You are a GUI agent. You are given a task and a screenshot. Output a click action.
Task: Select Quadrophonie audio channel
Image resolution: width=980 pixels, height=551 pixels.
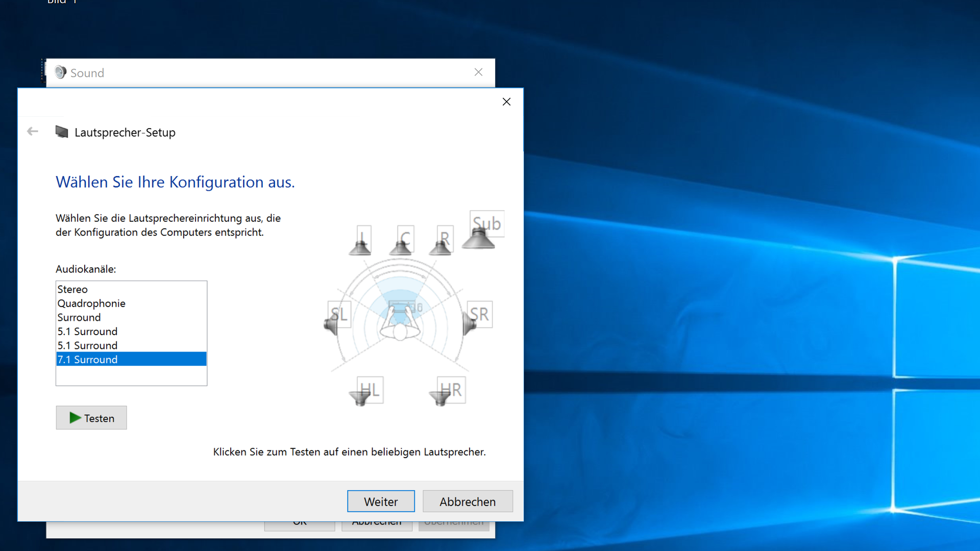click(x=131, y=304)
